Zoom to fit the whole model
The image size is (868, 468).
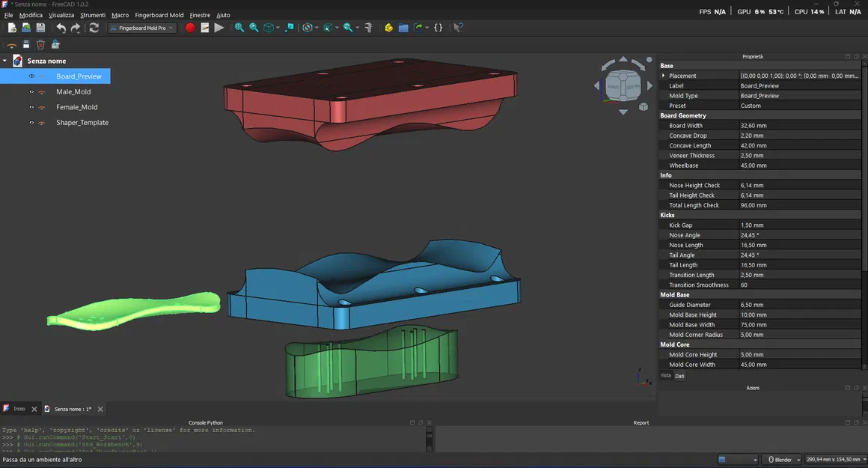(x=238, y=28)
